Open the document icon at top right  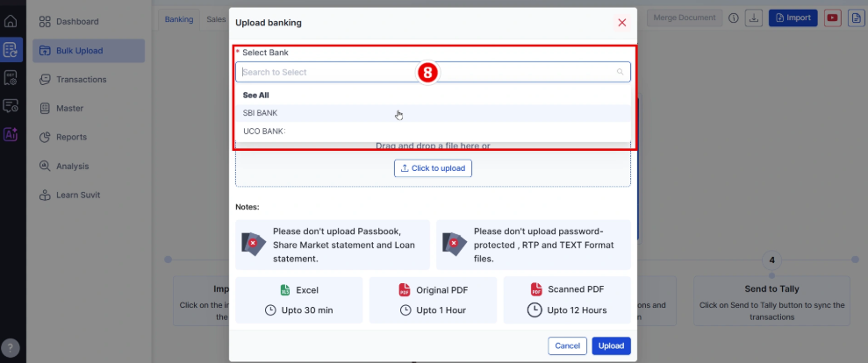(x=855, y=18)
